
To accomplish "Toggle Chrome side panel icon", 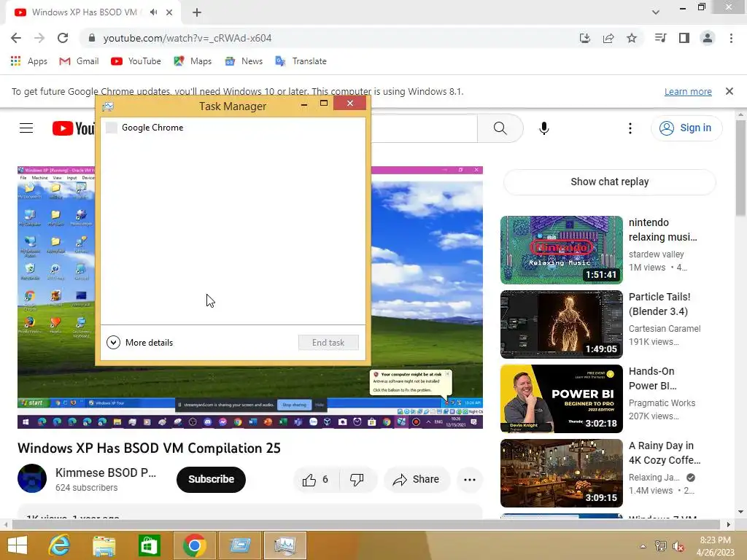I will 684,38.
